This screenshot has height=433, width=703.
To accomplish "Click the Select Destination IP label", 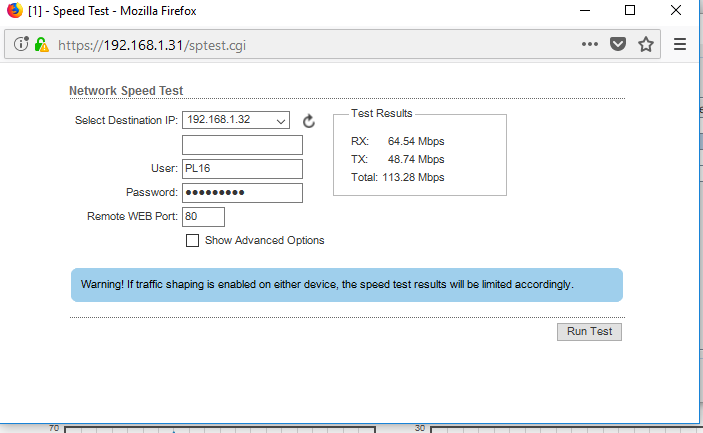I will pos(126,120).
